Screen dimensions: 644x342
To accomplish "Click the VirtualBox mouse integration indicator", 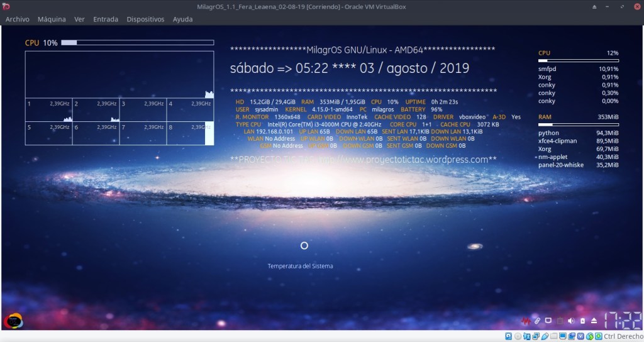I will [x=590, y=336].
